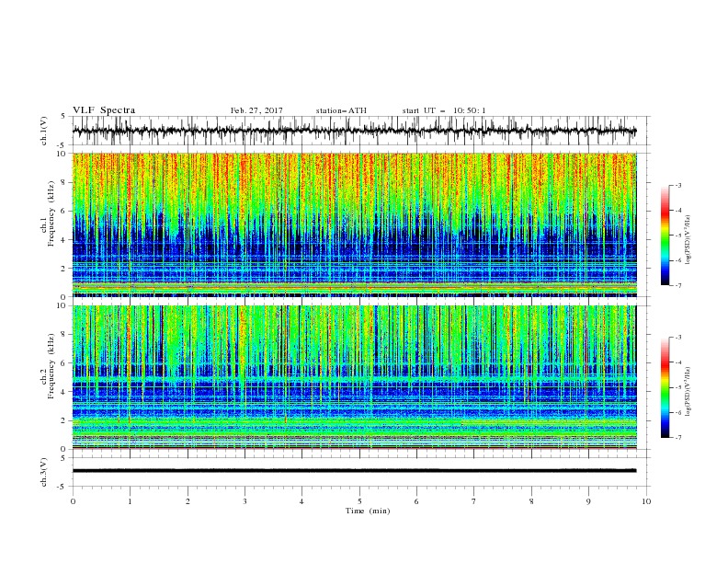Click the "ch.1(V)" waveform axis label

coord(44,131)
